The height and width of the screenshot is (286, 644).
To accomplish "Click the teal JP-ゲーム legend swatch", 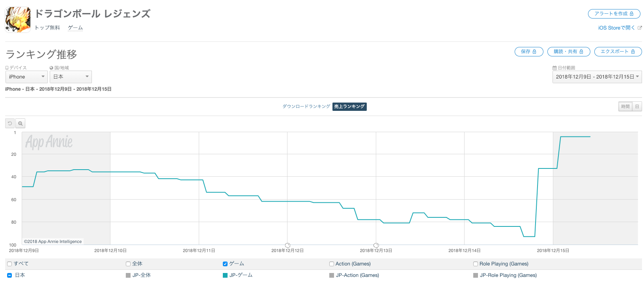I will [x=225, y=275].
